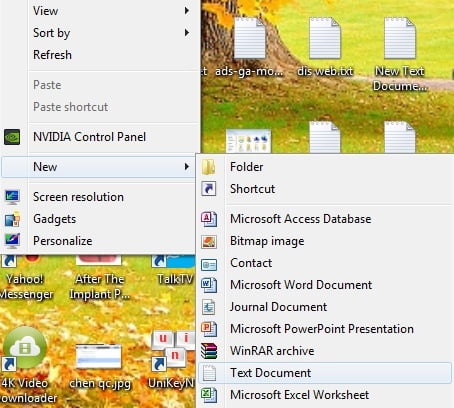Select the Microsoft Word Document icon
The height and width of the screenshot is (408, 454).
209,285
